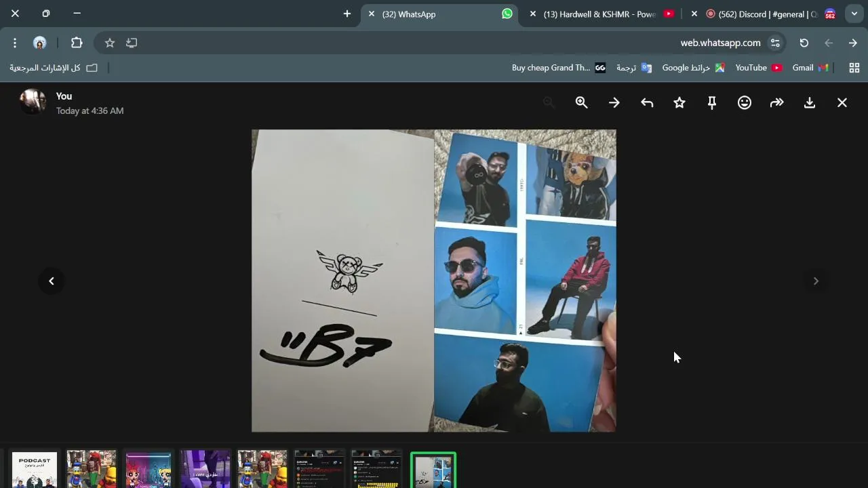Forward the photo to another chat
This screenshot has width=868, height=488.
pyautogui.click(x=776, y=102)
